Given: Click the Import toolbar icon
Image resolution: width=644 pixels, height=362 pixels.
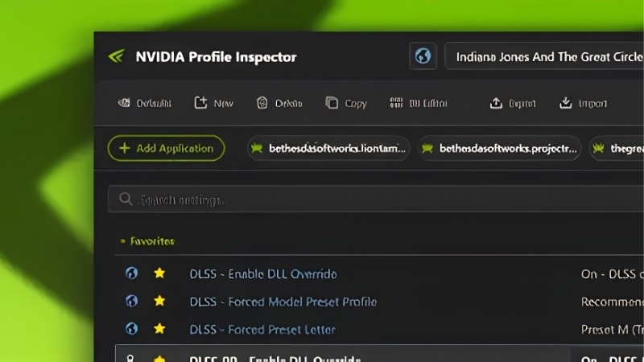Looking at the screenshot, I should click(566, 103).
